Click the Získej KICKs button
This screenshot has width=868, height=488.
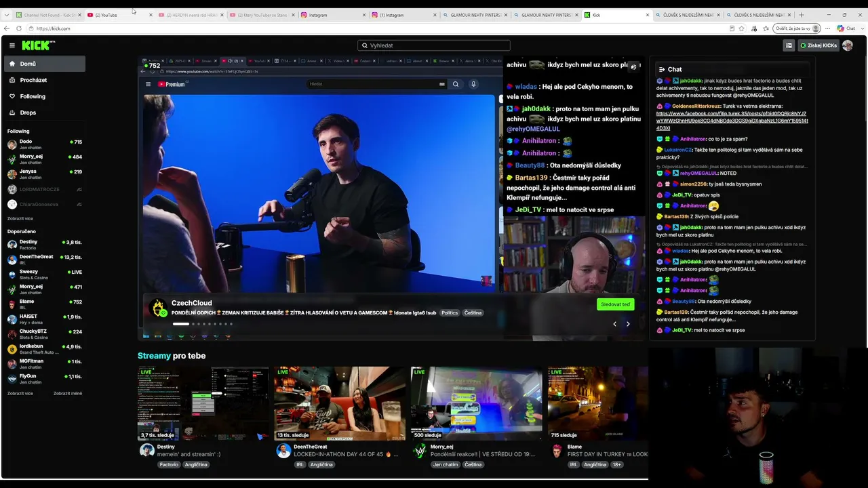pos(818,45)
